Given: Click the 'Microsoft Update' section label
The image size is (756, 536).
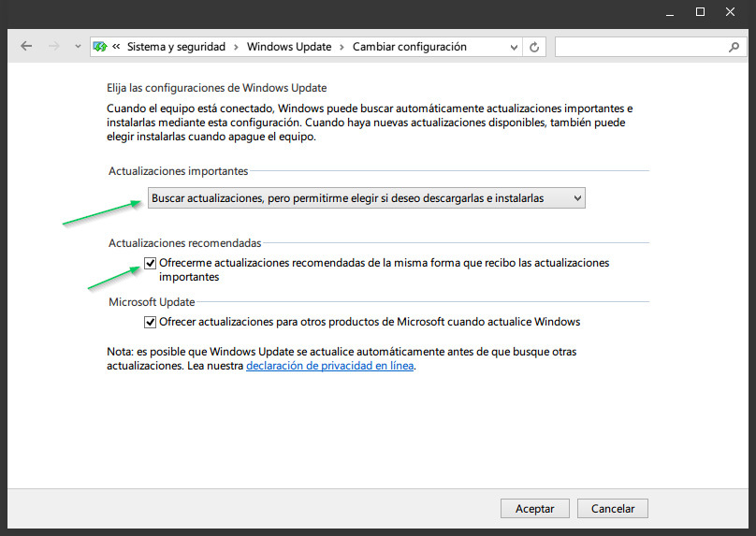Looking at the screenshot, I should [152, 302].
